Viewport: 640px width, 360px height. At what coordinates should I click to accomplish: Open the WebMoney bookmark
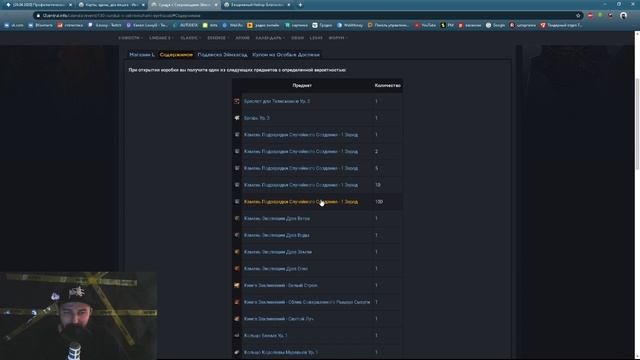[x=350, y=25]
